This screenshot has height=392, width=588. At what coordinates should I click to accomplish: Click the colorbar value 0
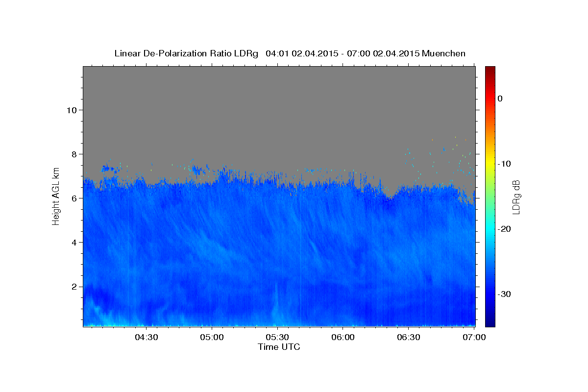click(x=500, y=98)
